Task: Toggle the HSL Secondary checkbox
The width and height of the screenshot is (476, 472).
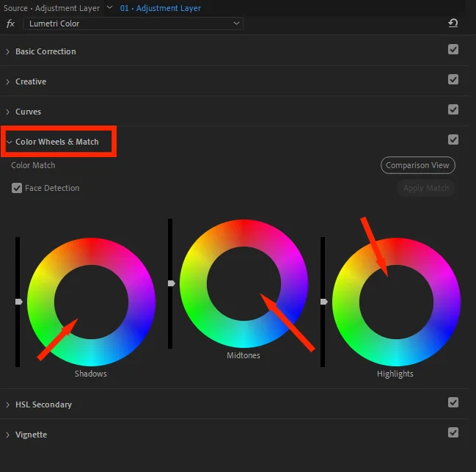Action: [x=453, y=402]
